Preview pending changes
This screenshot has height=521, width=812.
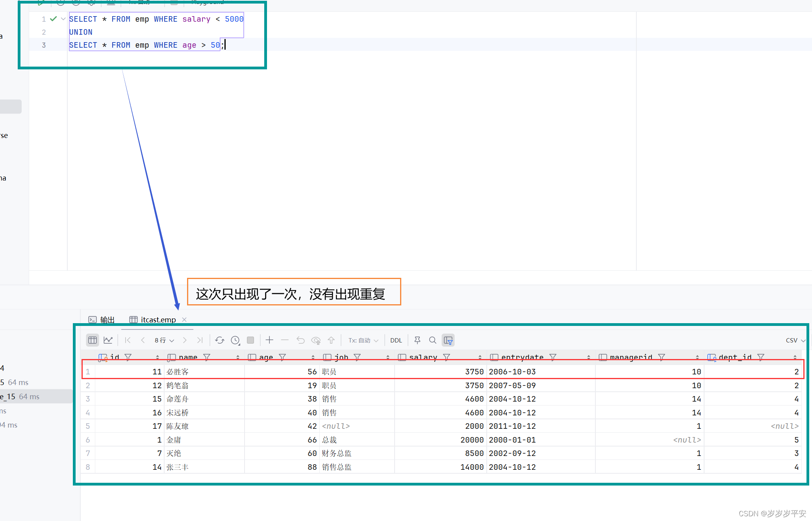[x=316, y=340]
